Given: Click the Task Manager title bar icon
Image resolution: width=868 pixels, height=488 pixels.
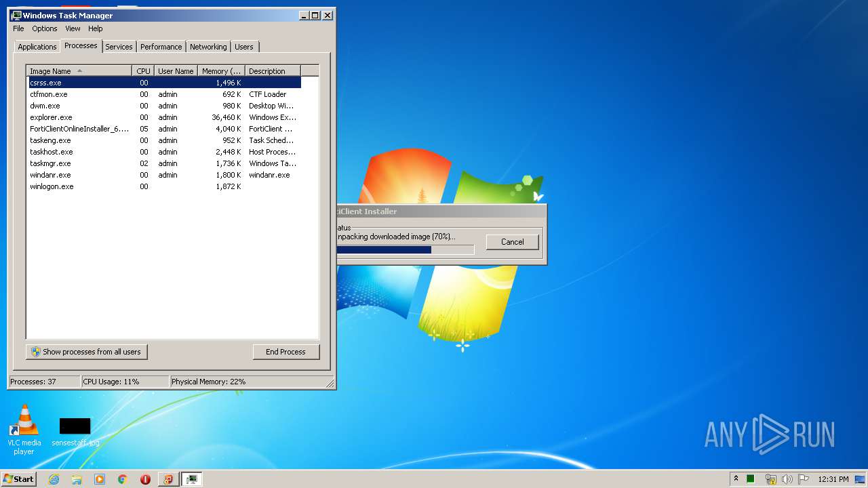Looking at the screenshot, I should tap(16, 15).
